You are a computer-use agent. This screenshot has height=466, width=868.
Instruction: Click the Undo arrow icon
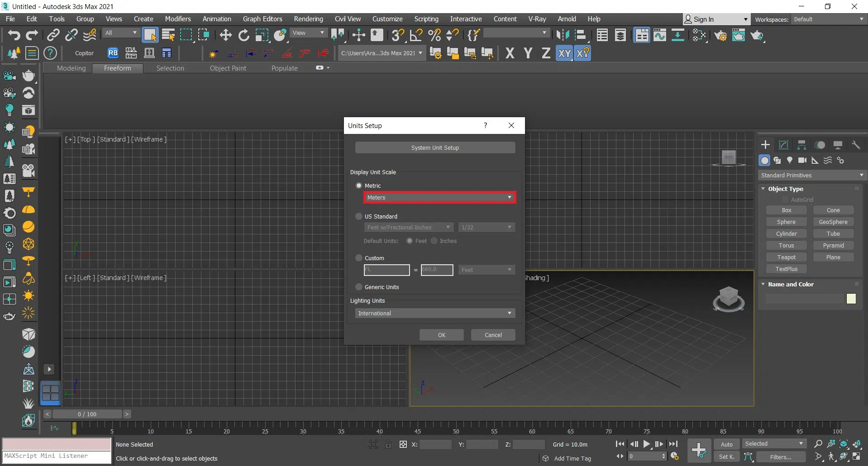click(14, 35)
